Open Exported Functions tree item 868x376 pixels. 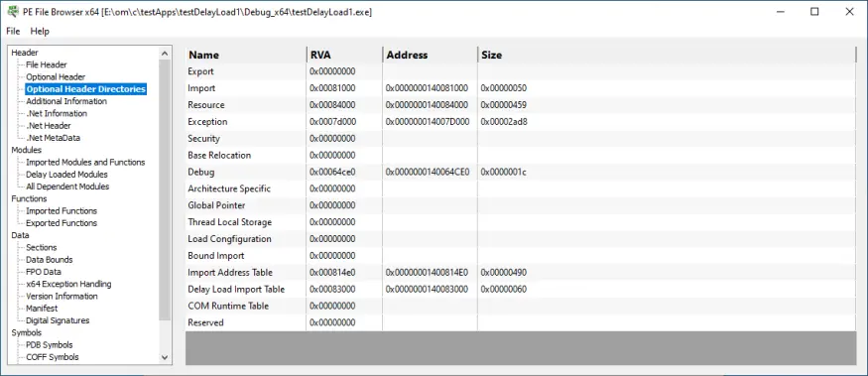(62, 223)
